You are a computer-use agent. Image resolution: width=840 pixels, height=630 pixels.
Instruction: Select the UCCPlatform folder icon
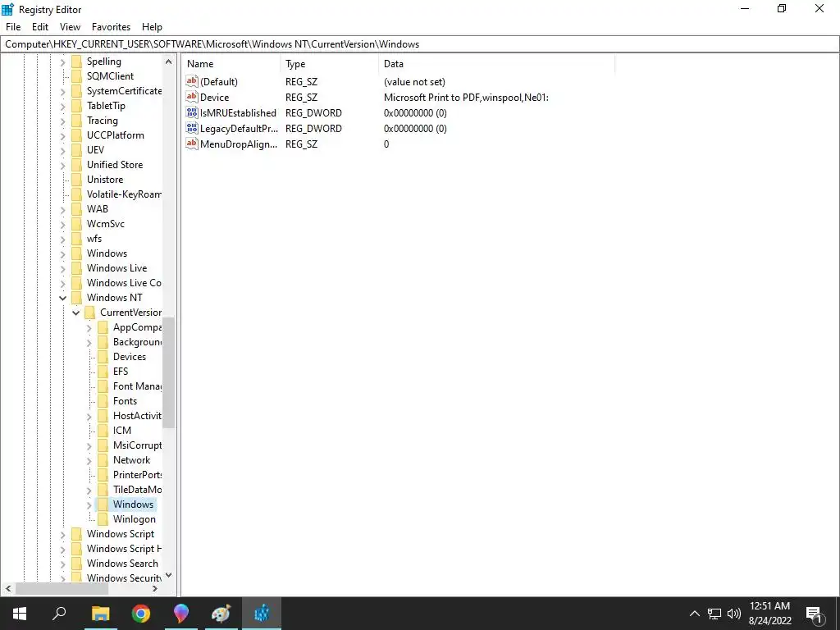tap(76, 135)
